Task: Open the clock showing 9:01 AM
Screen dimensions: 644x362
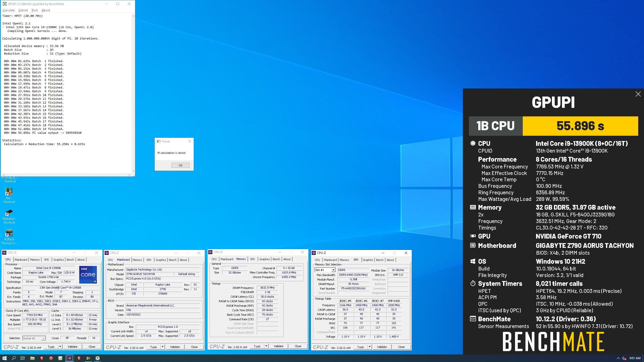Action: tap(635, 358)
